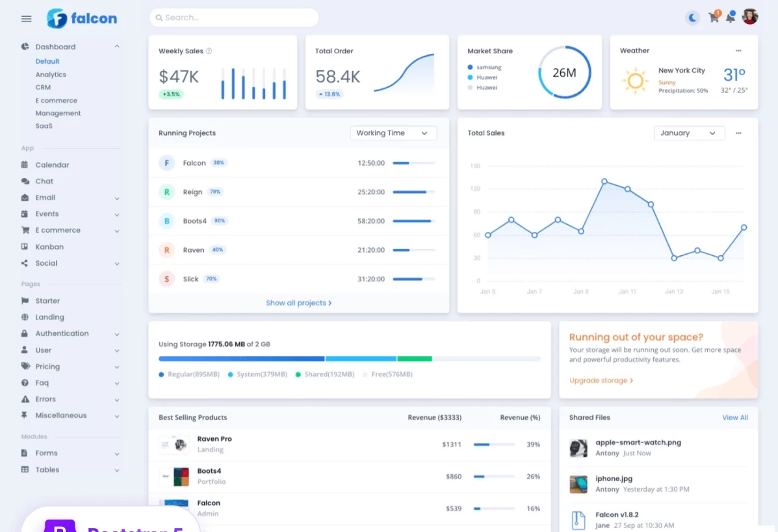Click the Starter flag icon
The image size is (778, 532).
point(25,301)
